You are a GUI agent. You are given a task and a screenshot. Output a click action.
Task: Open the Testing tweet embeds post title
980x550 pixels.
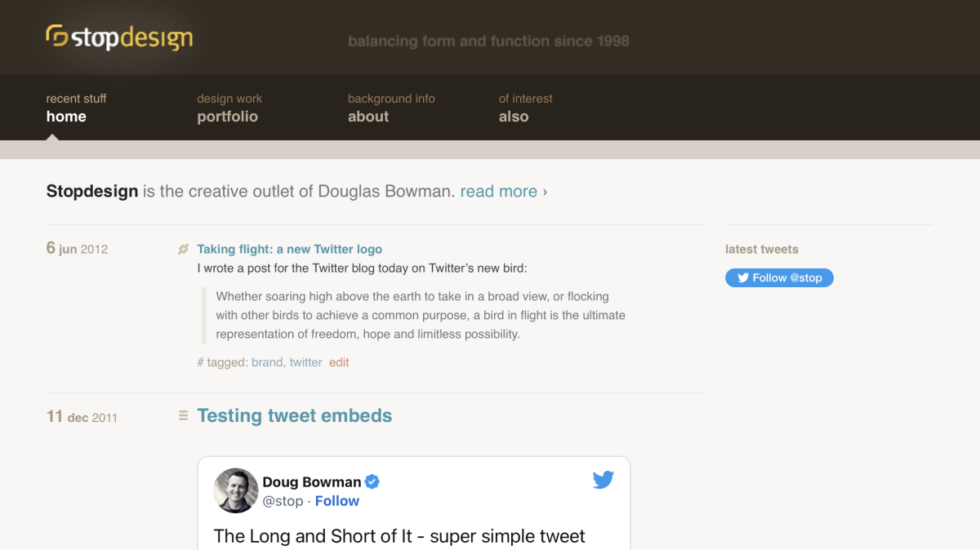[x=295, y=416]
